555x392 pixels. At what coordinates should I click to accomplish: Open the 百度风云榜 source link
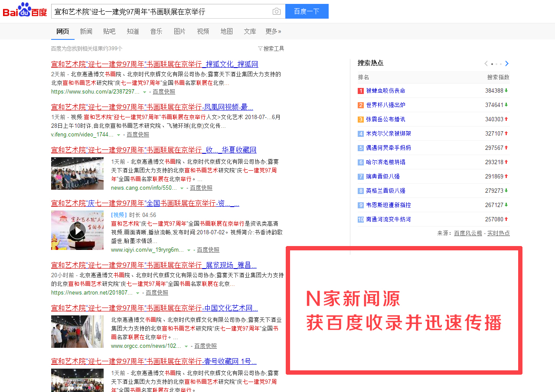coord(468,233)
